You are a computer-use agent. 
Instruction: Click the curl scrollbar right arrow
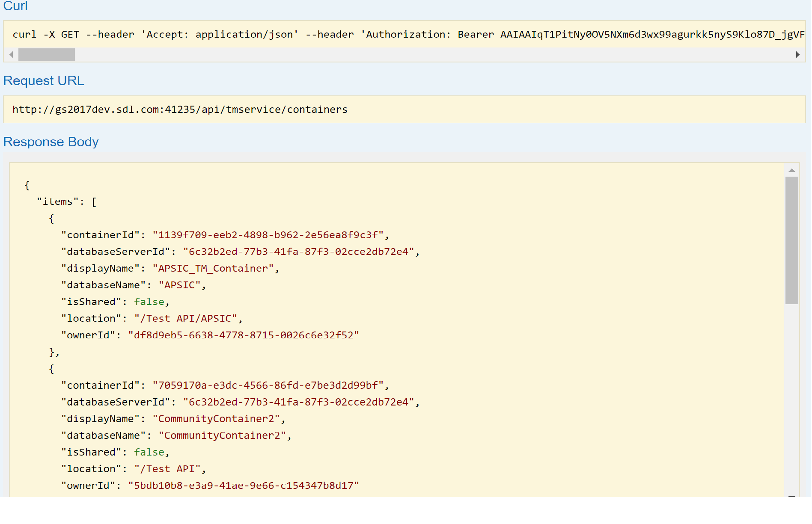pos(797,54)
